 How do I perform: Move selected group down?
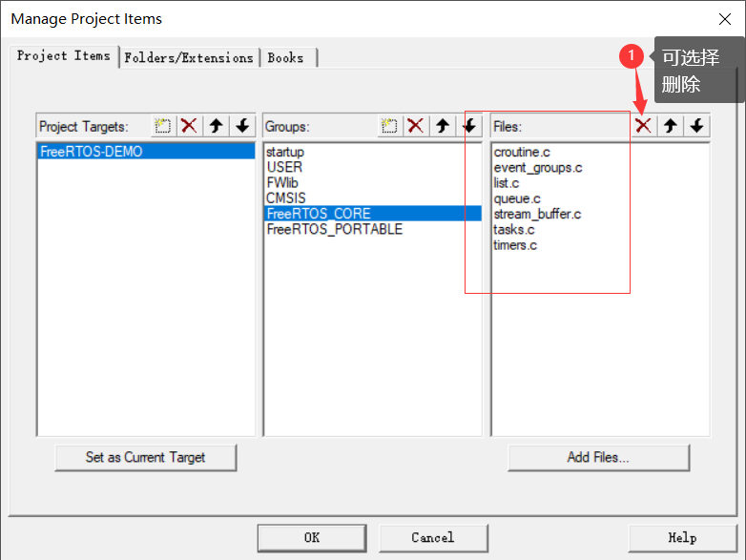coord(469,126)
